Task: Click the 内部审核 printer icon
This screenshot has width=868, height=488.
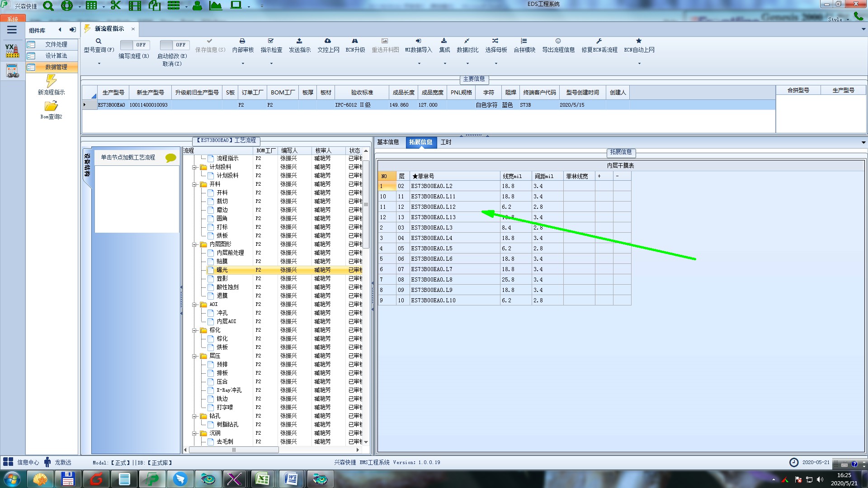Action: [242, 41]
